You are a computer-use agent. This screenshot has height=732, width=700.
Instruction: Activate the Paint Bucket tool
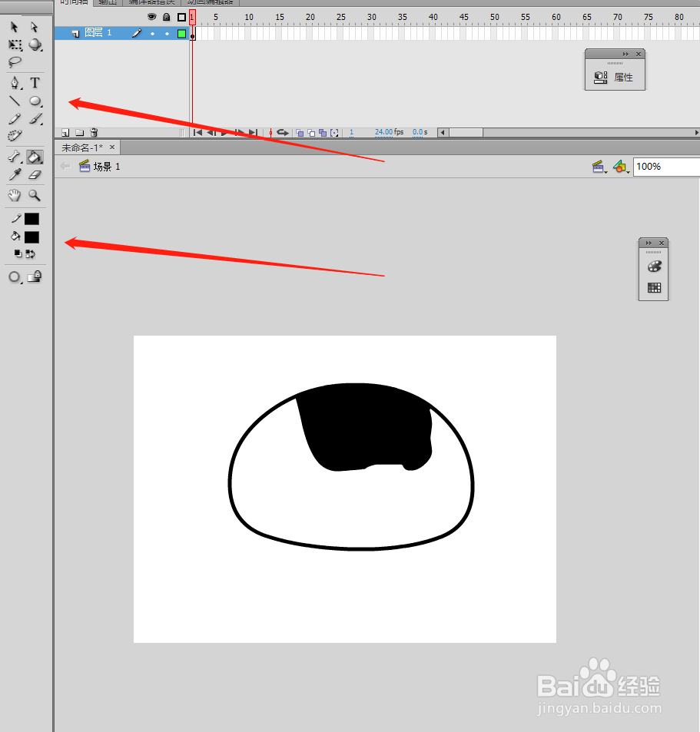tap(35, 157)
